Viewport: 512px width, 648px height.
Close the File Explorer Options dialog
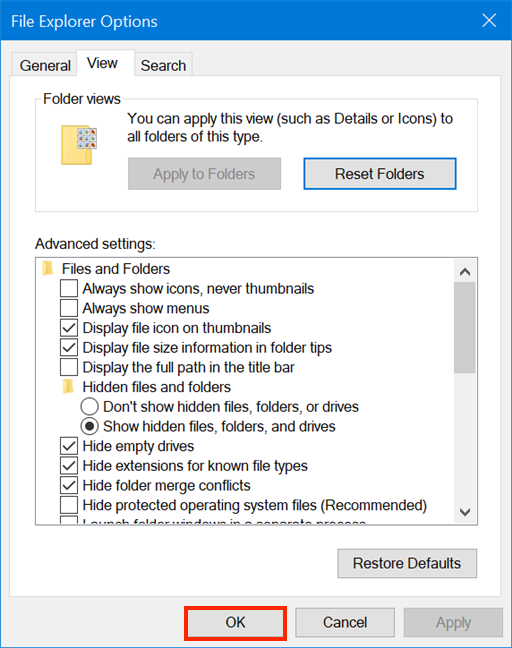pyautogui.click(x=489, y=20)
